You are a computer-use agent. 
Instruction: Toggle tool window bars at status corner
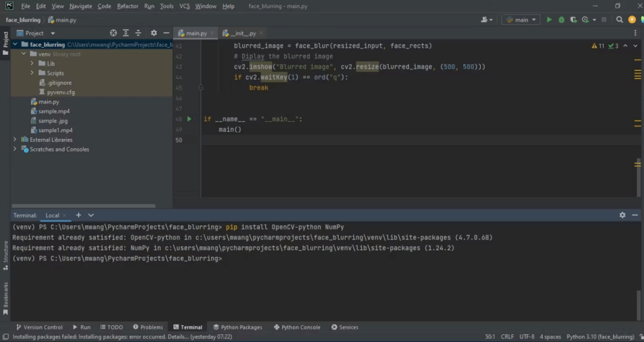tap(5, 337)
